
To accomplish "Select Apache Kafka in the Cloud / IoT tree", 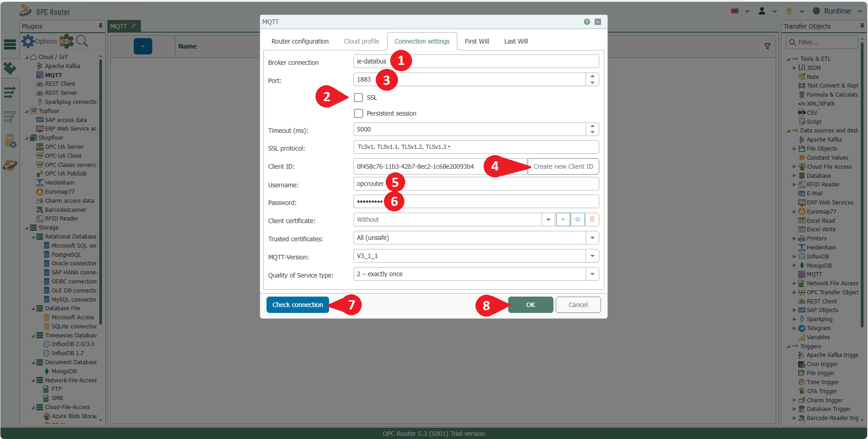I will point(63,66).
